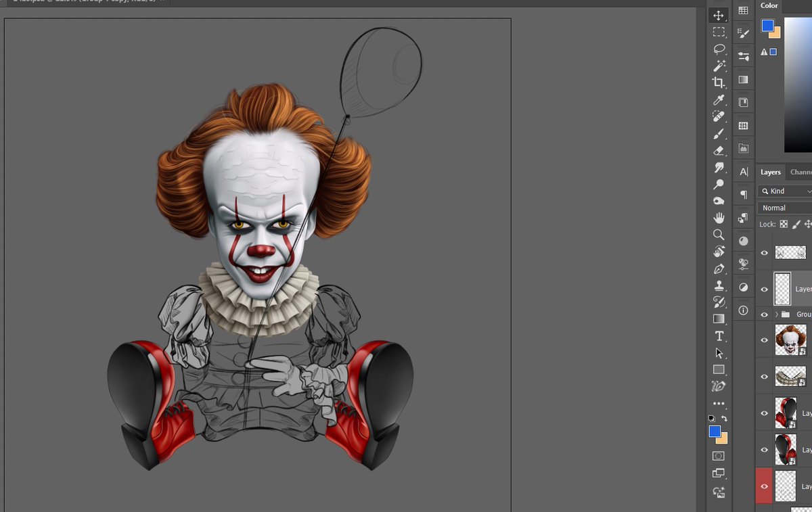Select the Gradient tool in toolbar
812x512 pixels.
point(719,319)
